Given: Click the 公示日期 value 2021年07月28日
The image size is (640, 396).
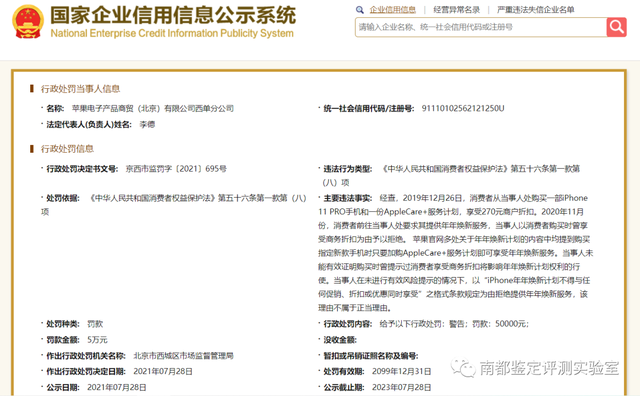Looking at the screenshot, I should coord(117,387).
